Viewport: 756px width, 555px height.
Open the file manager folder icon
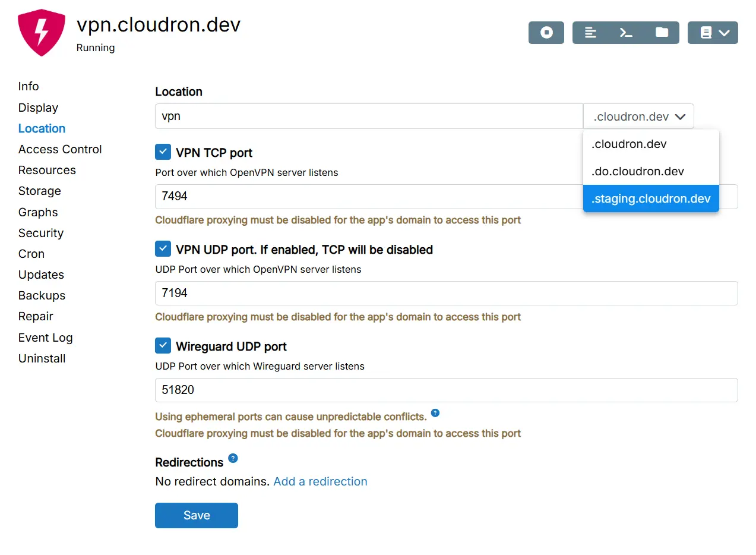coord(662,33)
